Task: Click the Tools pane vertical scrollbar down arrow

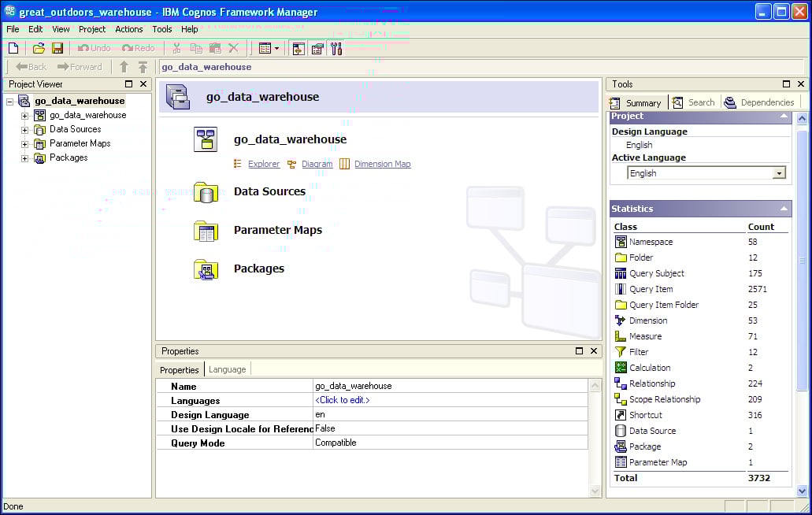Action: [803, 491]
